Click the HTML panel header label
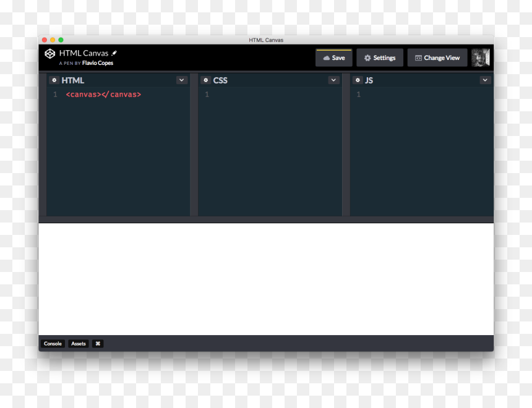The image size is (532, 408). click(73, 80)
